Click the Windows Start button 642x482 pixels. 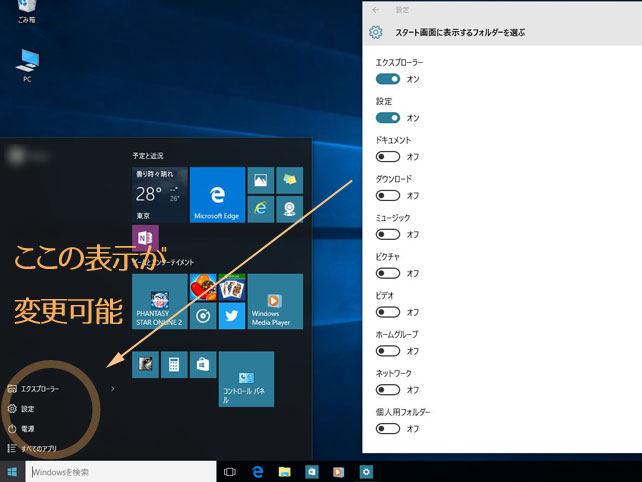click(x=13, y=471)
